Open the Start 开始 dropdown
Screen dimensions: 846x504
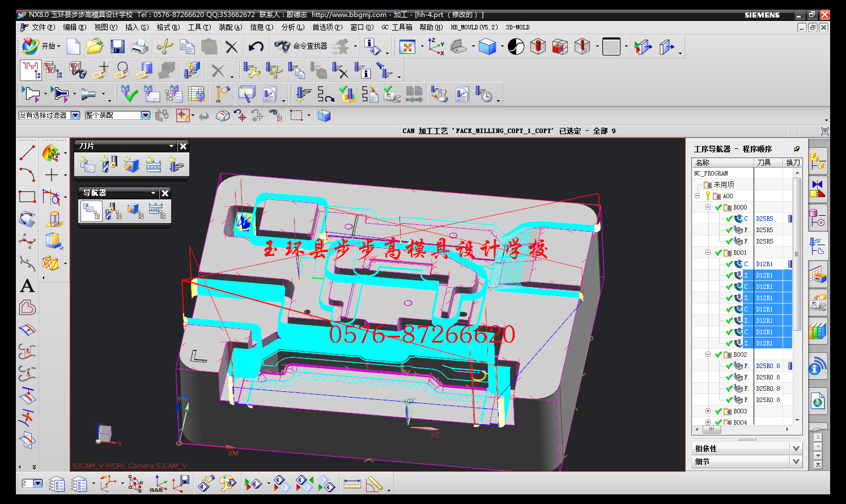point(41,46)
